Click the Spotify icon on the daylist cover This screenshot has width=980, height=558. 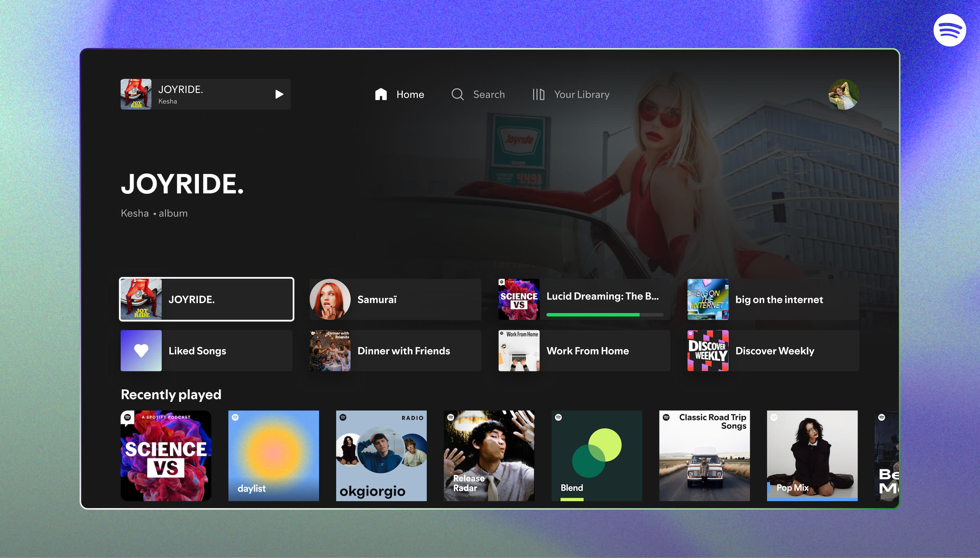[x=236, y=418]
